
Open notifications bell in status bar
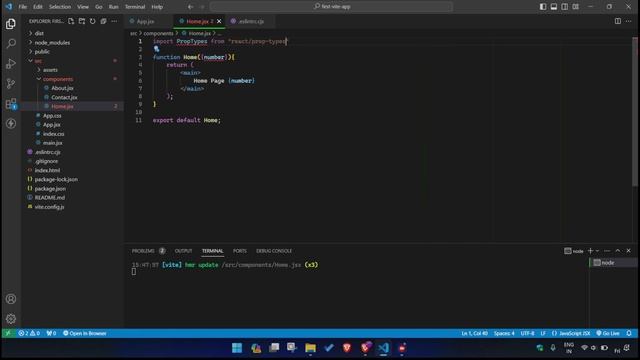coord(629,333)
